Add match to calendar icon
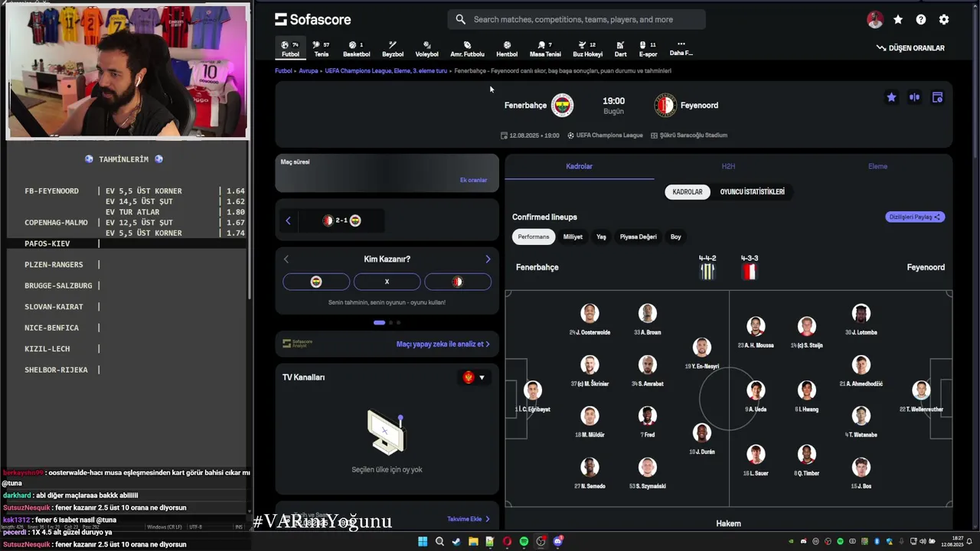This screenshot has height=551, width=980. coord(937,97)
